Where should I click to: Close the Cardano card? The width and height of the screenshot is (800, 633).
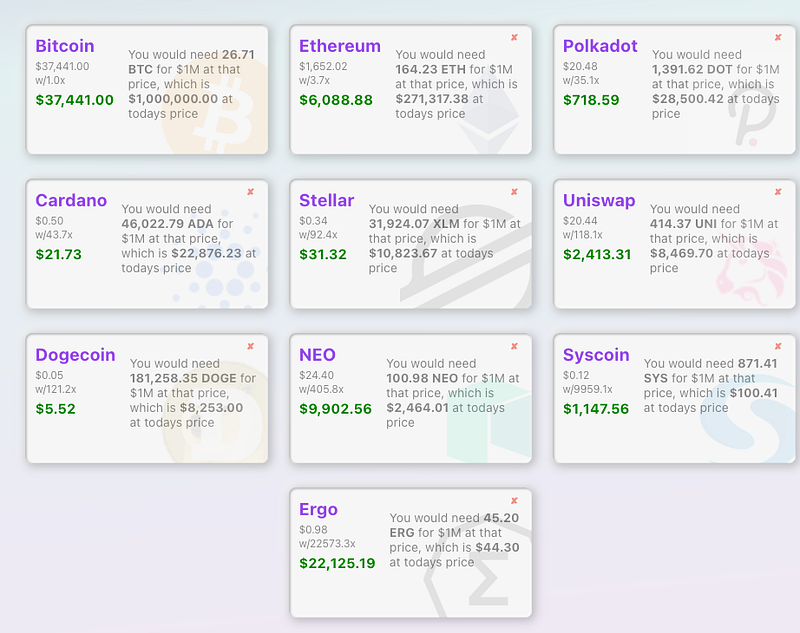(251, 192)
